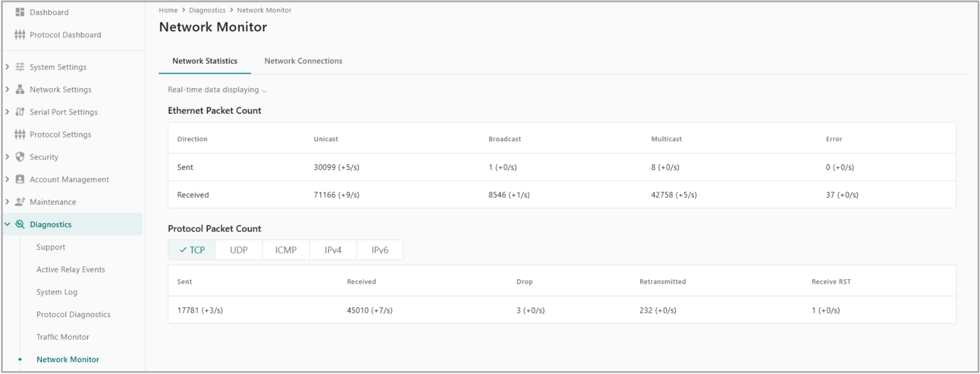Click the Maintenance icon in sidebar

(20, 202)
